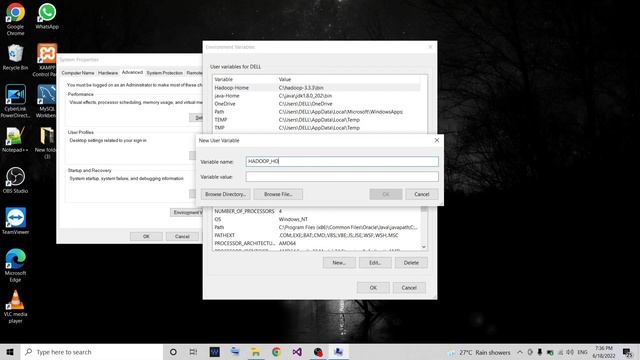
Task: Switch to Microsoft Word in the taskbar
Action: tap(214, 352)
